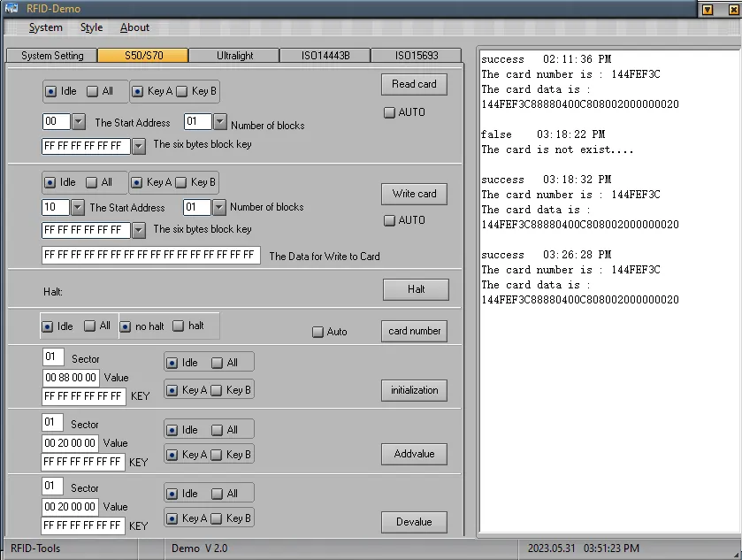Click the Data for Write to Card field
The width and height of the screenshot is (742, 560).
tap(150, 256)
